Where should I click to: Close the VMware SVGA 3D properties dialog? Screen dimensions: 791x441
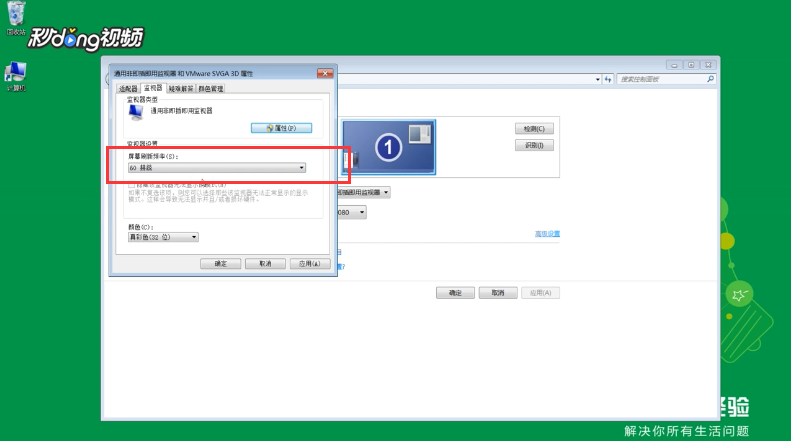(x=325, y=73)
